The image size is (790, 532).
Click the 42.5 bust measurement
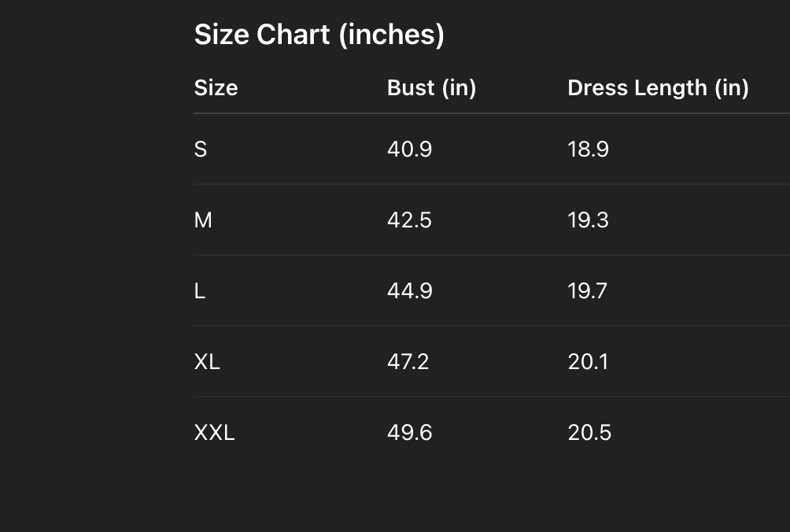[409, 220]
